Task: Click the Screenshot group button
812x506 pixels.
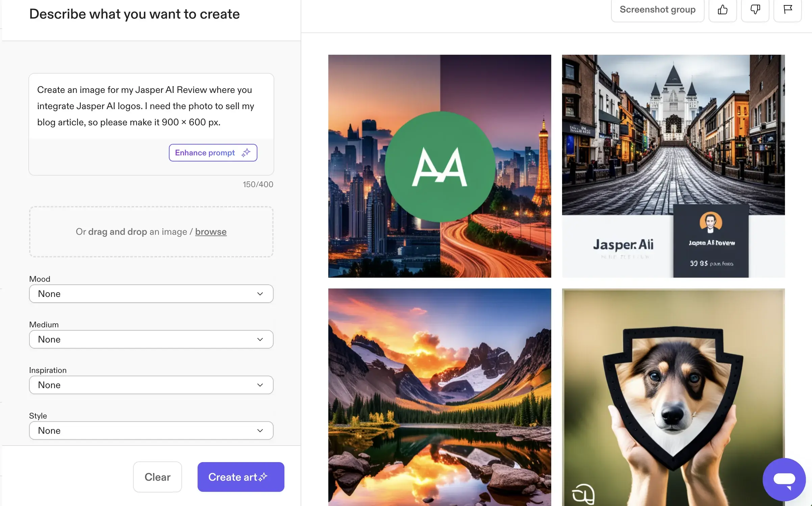Action: pyautogui.click(x=658, y=9)
